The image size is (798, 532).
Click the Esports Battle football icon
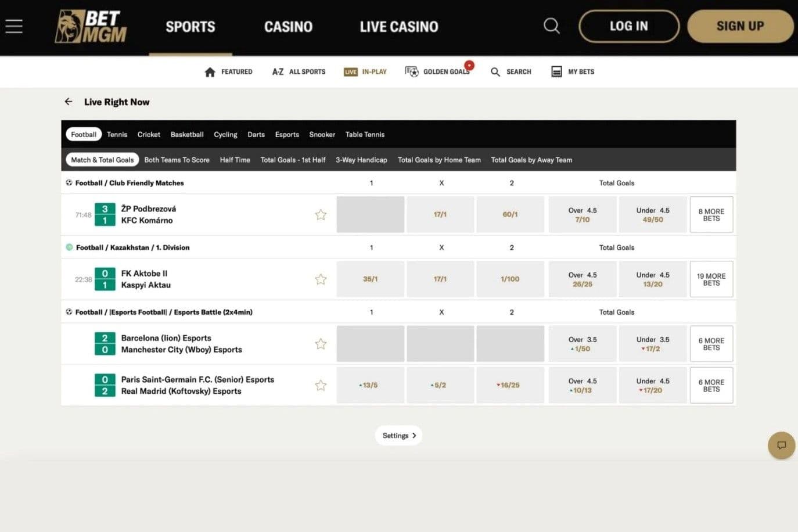pyautogui.click(x=69, y=312)
